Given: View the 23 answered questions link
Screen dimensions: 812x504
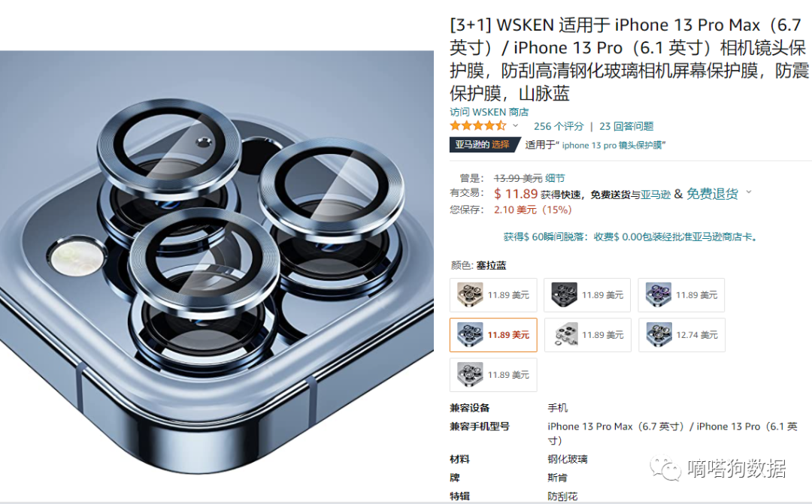Looking at the screenshot, I should click(x=626, y=126).
